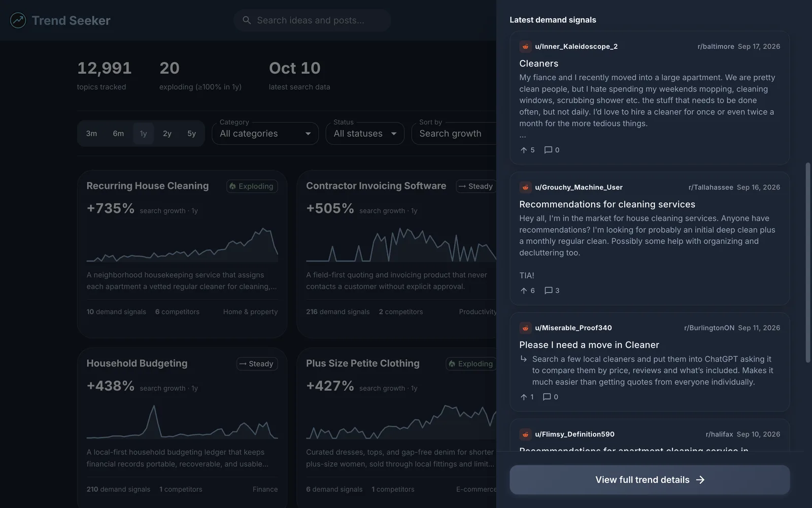Click reddit avatar of u/Flimsy_Definition590
812x508 pixels.
[x=525, y=434]
